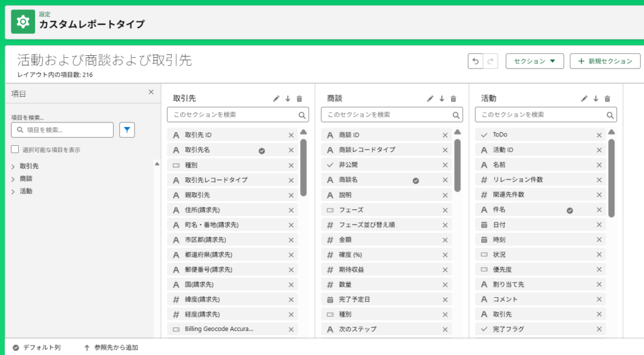Select the 住所(請求先) field row

tap(233, 210)
